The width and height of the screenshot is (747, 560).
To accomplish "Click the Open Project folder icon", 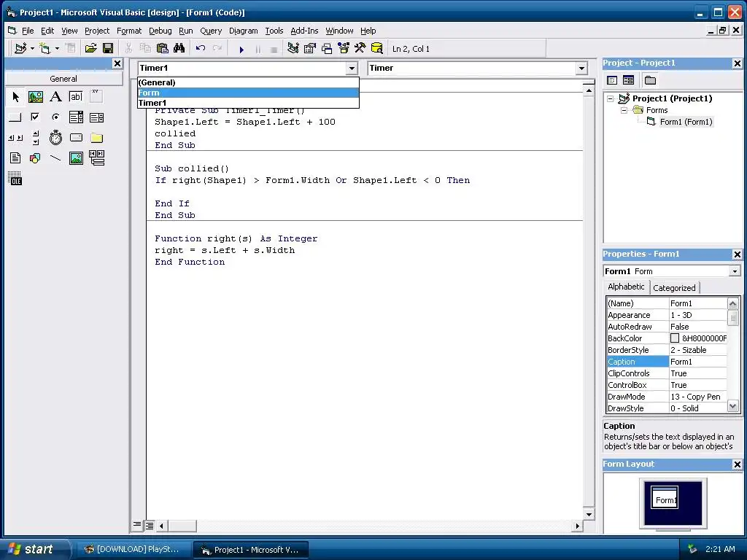I will click(90, 49).
